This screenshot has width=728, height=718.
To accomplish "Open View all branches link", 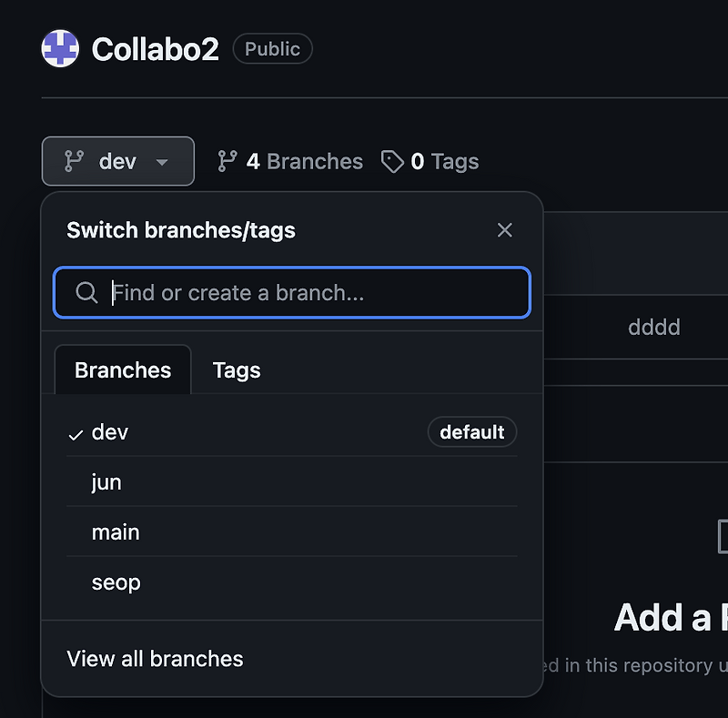I will [155, 659].
